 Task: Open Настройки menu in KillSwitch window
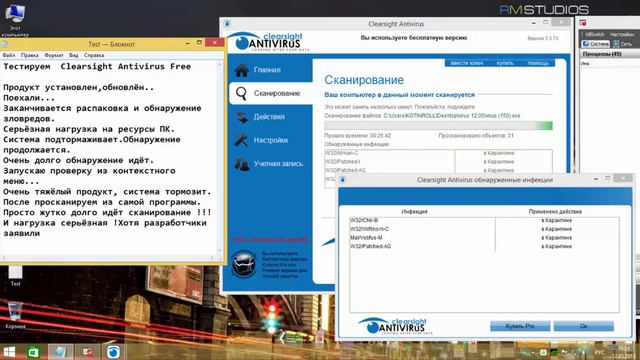click(622, 34)
